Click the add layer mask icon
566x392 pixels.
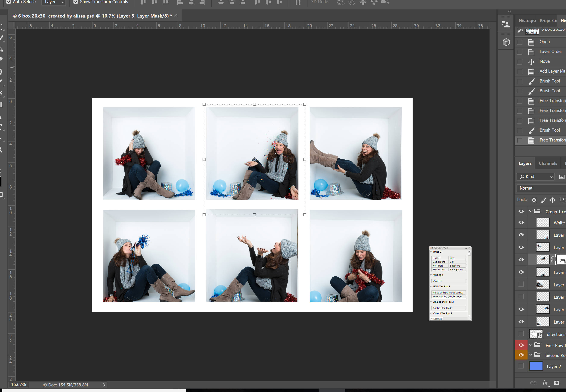pos(557,383)
